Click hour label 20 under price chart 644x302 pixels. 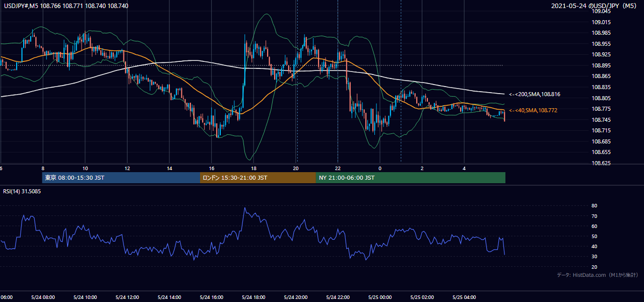(x=296, y=168)
